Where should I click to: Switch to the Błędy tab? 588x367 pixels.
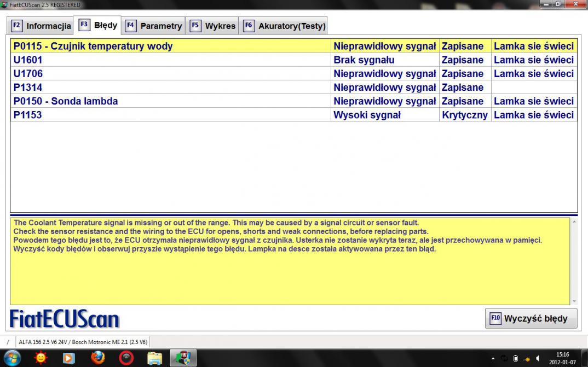(x=97, y=26)
